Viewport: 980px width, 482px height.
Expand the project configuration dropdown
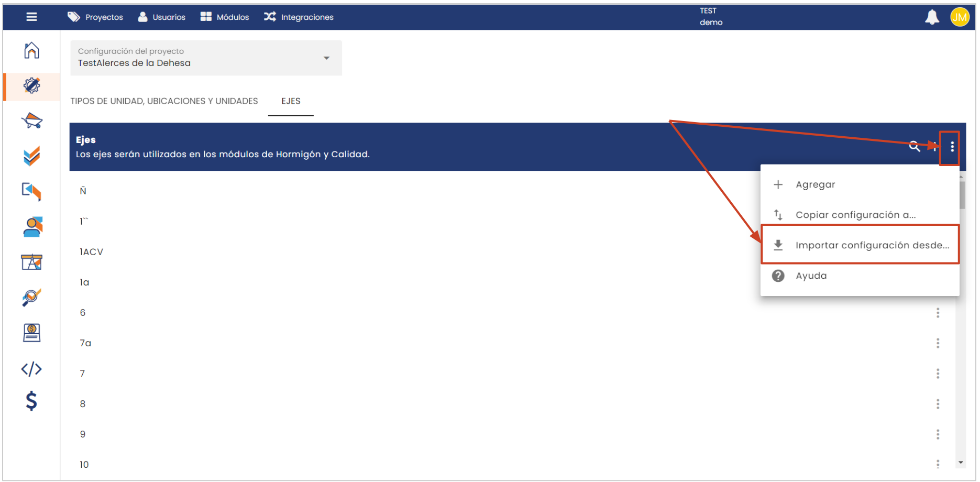pos(326,58)
